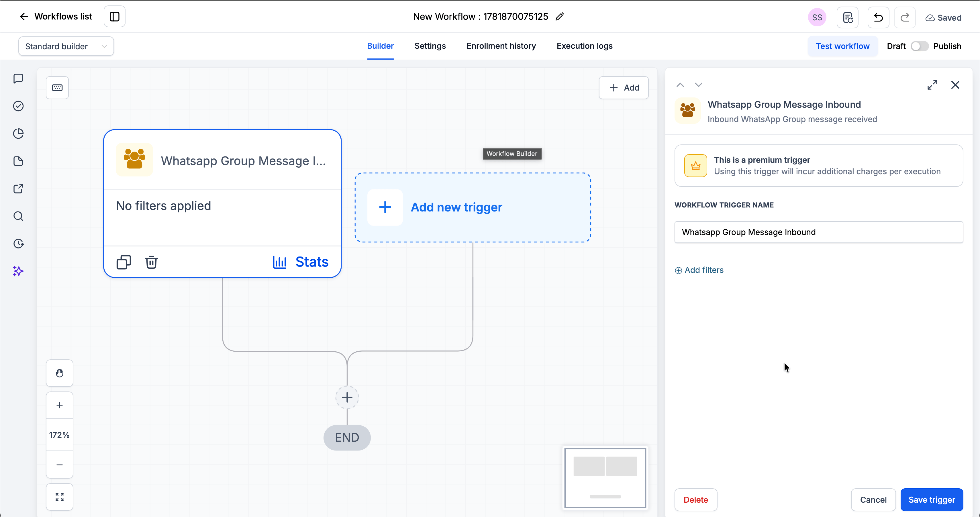Image resolution: width=980 pixels, height=517 pixels.
Task: Enable the hand pan tool
Action: (60, 373)
